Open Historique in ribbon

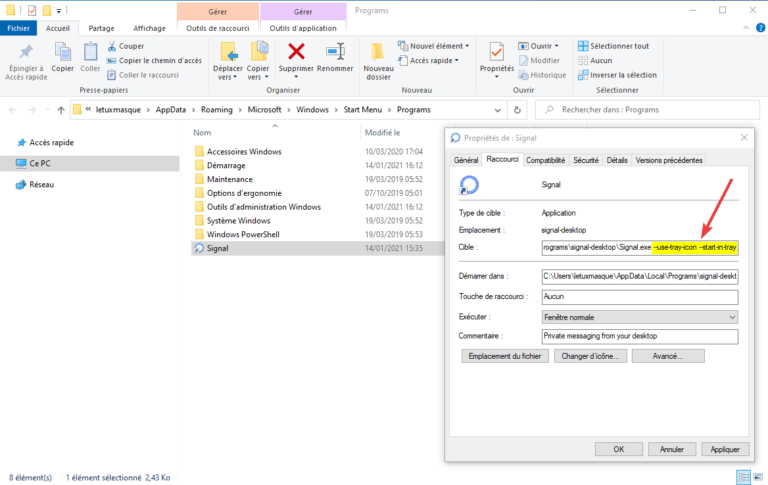[x=542, y=75]
